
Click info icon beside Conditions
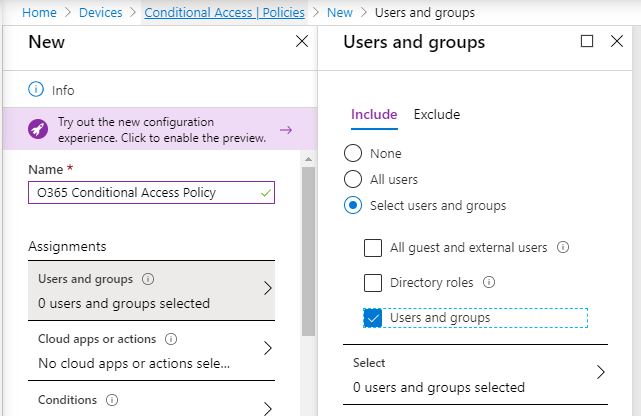[111, 400]
